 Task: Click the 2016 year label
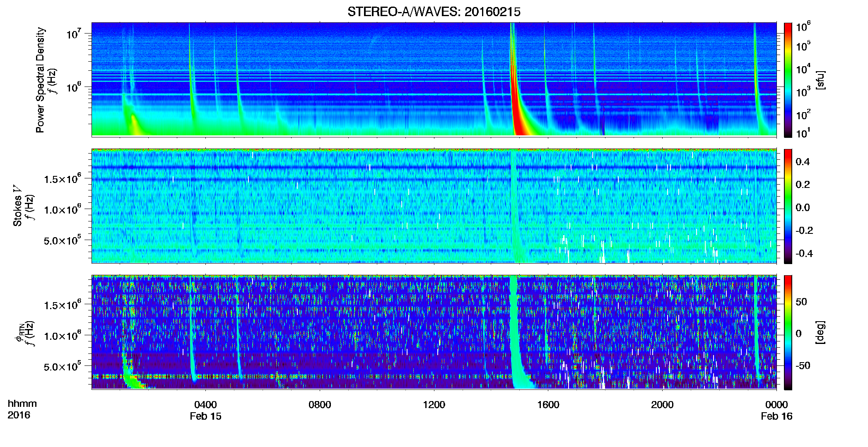[19, 415]
